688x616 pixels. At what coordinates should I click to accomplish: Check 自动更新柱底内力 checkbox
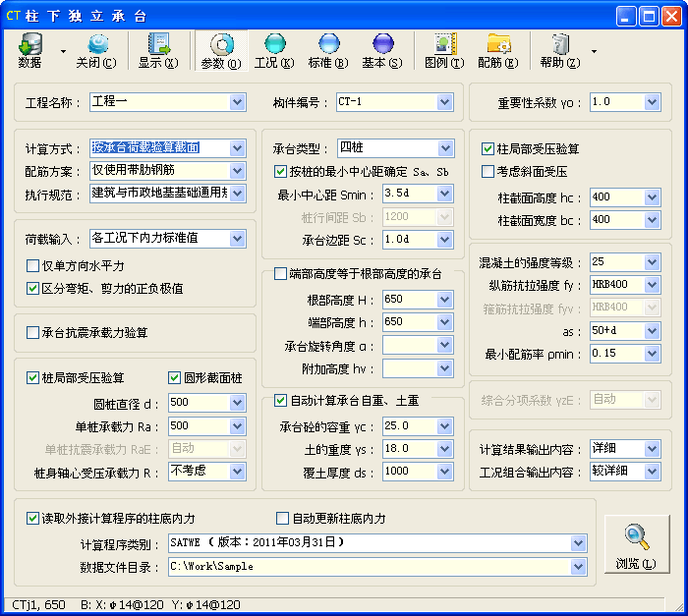pyautogui.click(x=283, y=519)
